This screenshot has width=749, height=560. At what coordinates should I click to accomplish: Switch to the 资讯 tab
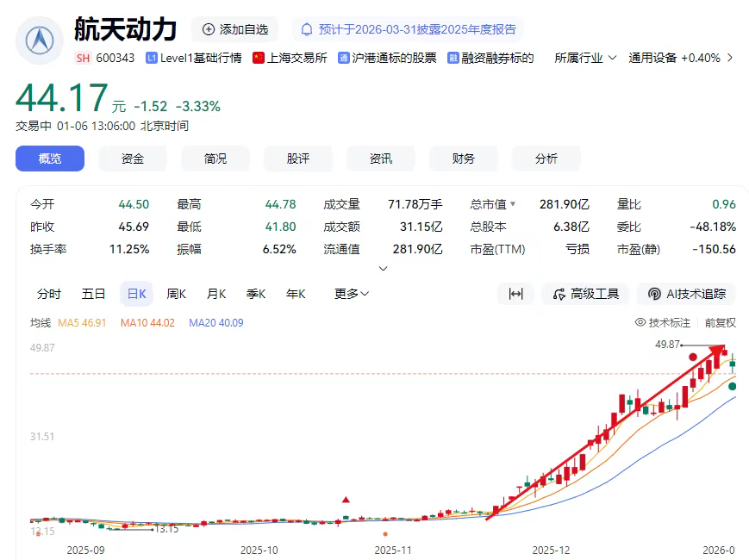point(380,159)
